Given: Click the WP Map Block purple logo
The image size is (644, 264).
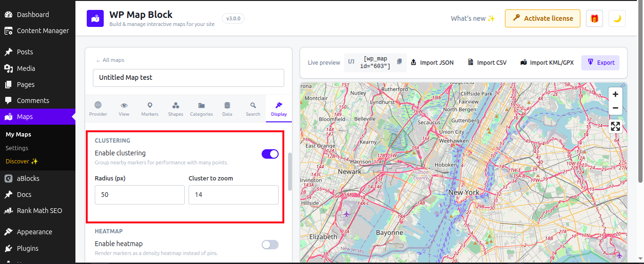Looking at the screenshot, I should pyautogui.click(x=95, y=18).
